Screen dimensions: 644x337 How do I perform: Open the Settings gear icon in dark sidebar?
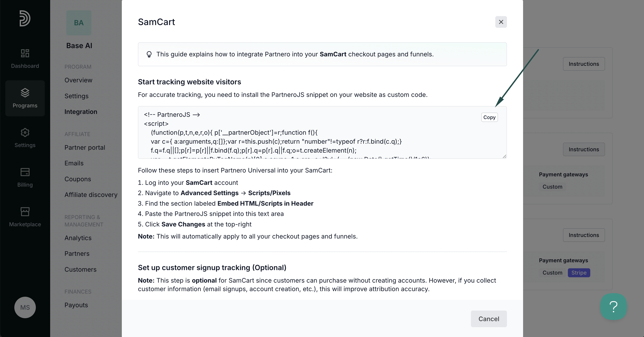point(25,132)
